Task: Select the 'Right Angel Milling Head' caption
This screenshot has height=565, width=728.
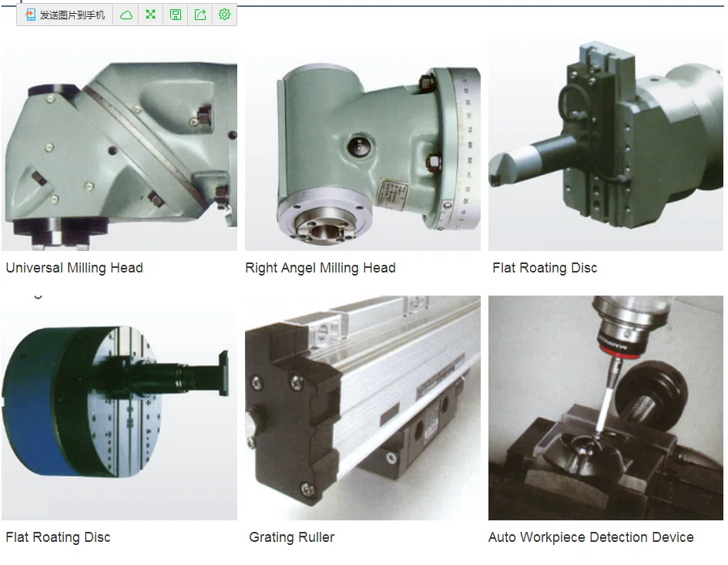Action: [320, 268]
